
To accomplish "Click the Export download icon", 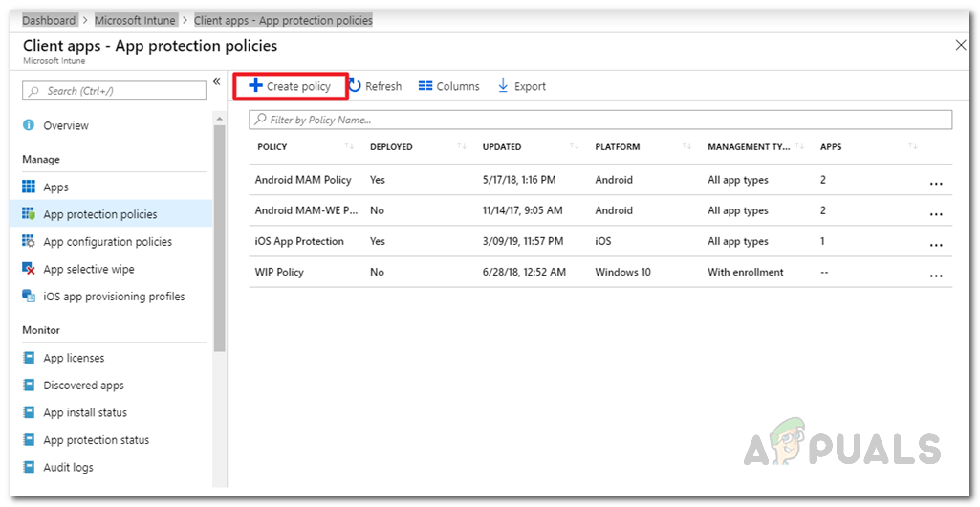I will [x=503, y=86].
